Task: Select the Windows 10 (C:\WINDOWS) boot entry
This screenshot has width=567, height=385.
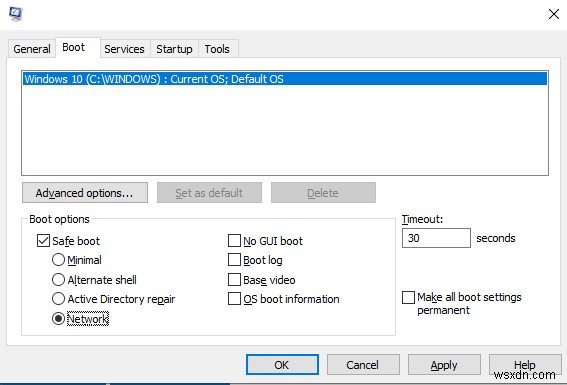Action: coord(285,79)
